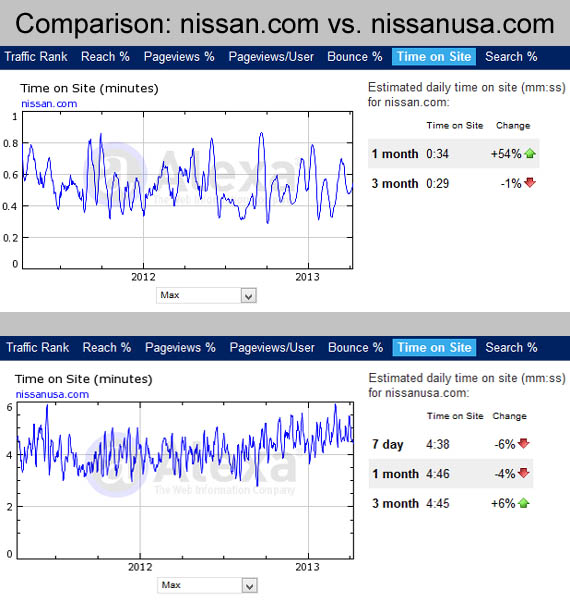Click the nissan.com time on site chart
Image resolution: width=570 pixels, height=600 pixels.
pyautogui.click(x=187, y=190)
